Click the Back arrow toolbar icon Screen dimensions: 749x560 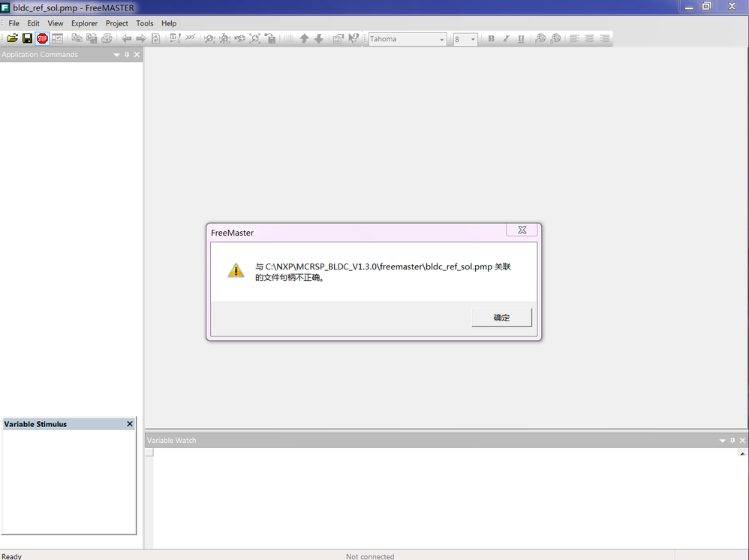pyautogui.click(x=126, y=39)
